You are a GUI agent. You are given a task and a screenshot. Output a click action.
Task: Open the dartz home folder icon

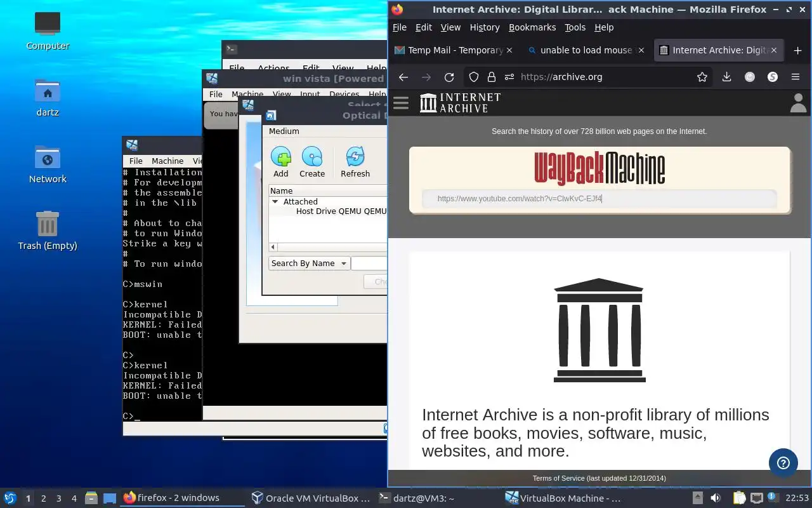pos(48,97)
